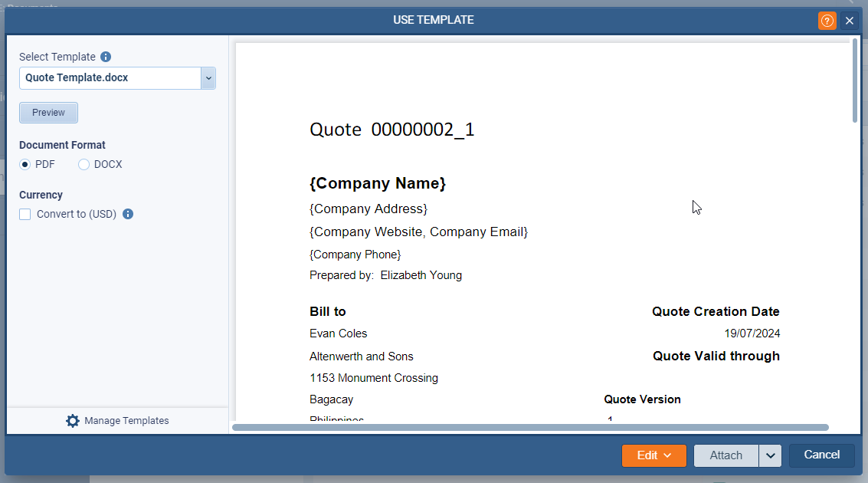Click the quote preview document page
The image size is (868, 483).
pyautogui.click(x=536, y=230)
